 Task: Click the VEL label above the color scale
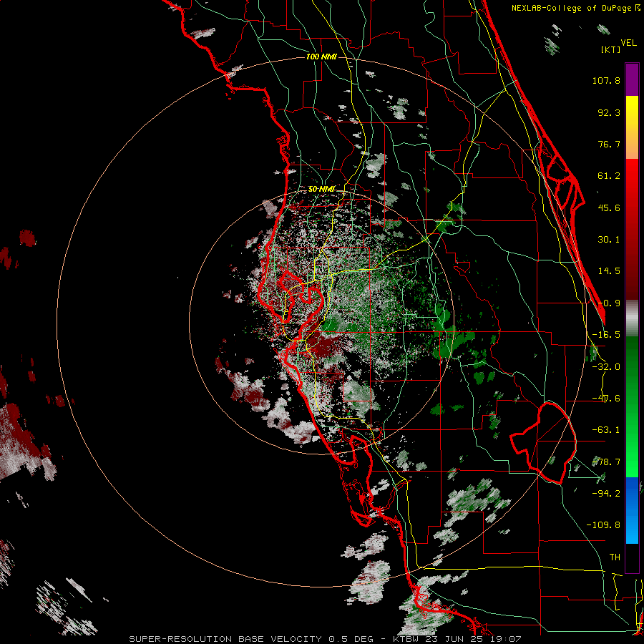pos(628,43)
